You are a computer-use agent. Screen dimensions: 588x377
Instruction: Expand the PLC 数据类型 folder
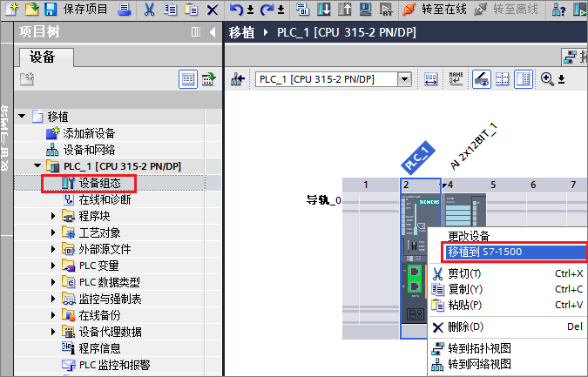(53, 282)
